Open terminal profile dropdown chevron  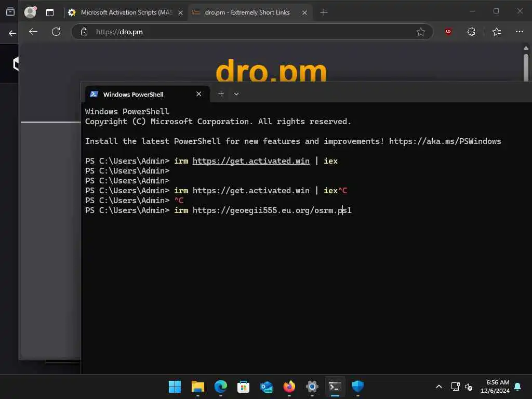point(236,94)
